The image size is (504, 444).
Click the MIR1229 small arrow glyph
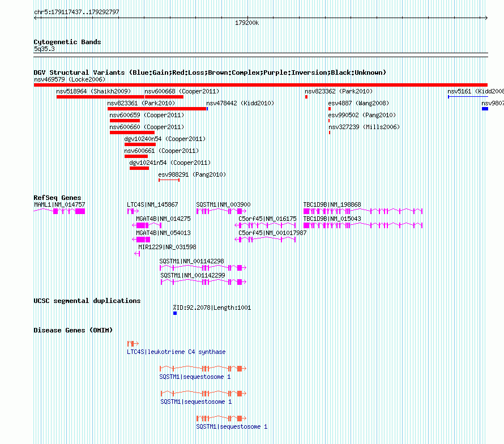pos(137,254)
